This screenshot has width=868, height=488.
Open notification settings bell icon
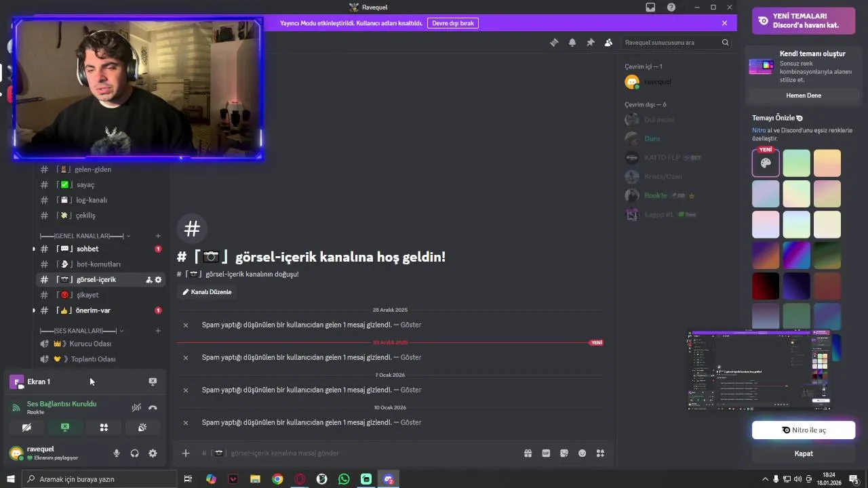572,42
